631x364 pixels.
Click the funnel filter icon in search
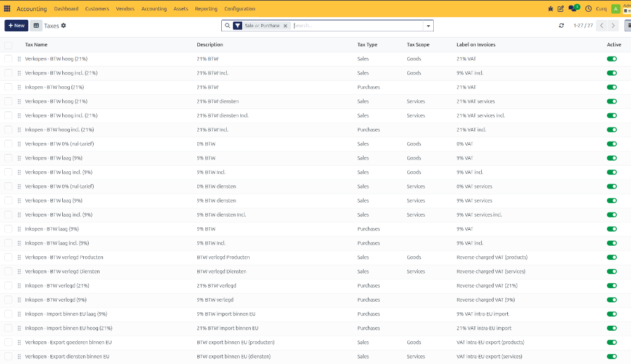(x=238, y=25)
